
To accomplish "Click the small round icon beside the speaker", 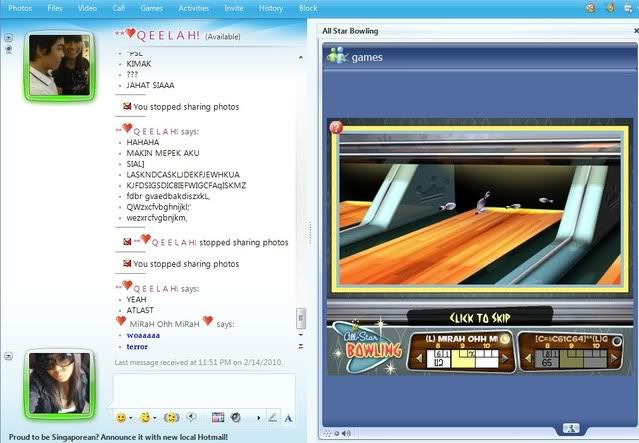I will (x=337, y=433).
